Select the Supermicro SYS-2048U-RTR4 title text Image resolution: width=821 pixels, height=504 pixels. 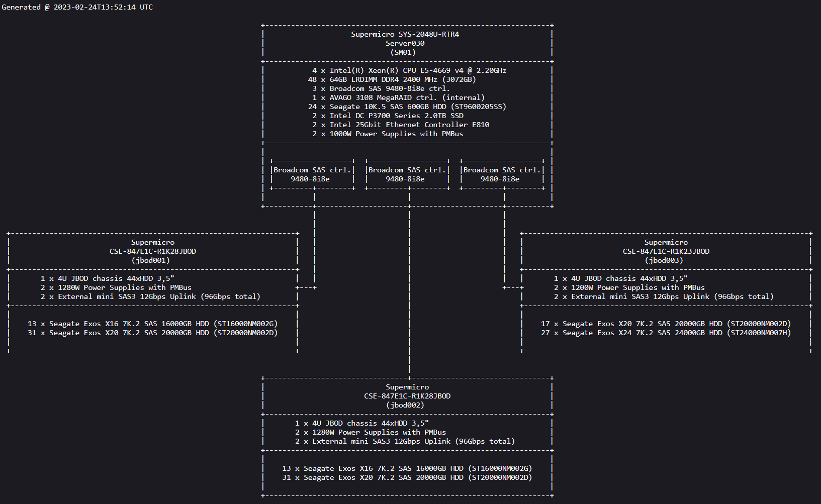click(x=405, y=34)
